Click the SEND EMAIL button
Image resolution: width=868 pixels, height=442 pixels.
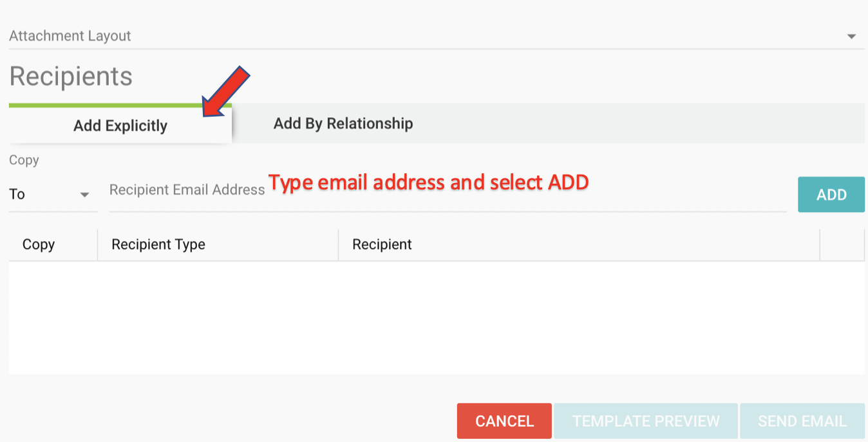tap(802, 421)
